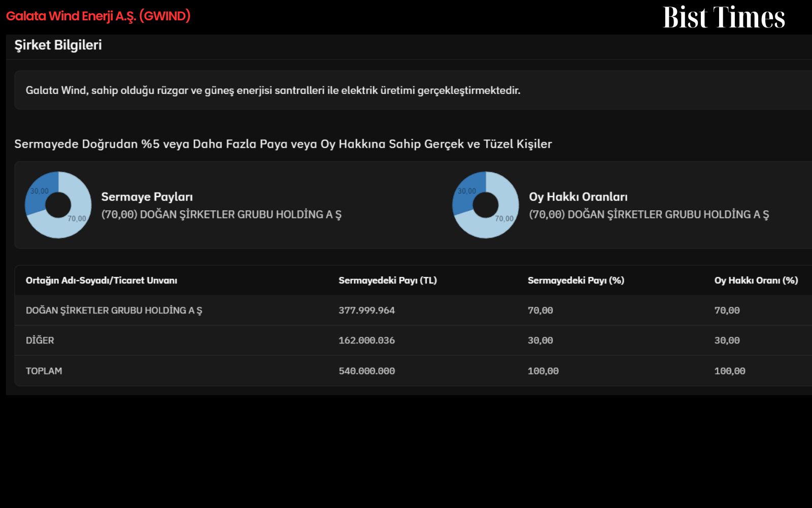Sort by Oy Hakkı Oranı (%) column header

756,280
